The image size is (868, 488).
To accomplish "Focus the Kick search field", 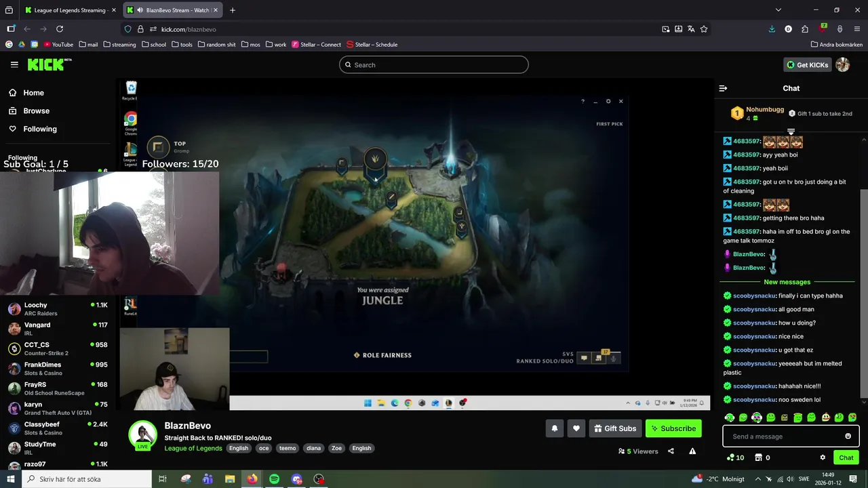I will (x=434, y=65).
